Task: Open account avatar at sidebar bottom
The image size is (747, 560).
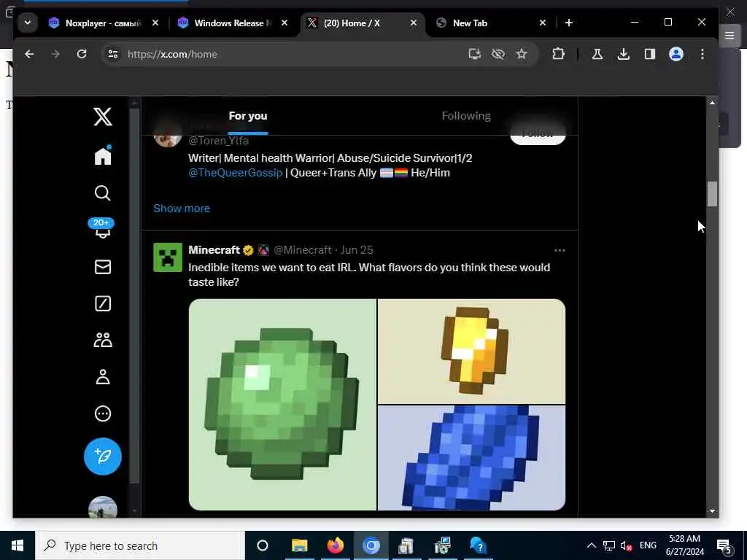Action: click(103, 507)
